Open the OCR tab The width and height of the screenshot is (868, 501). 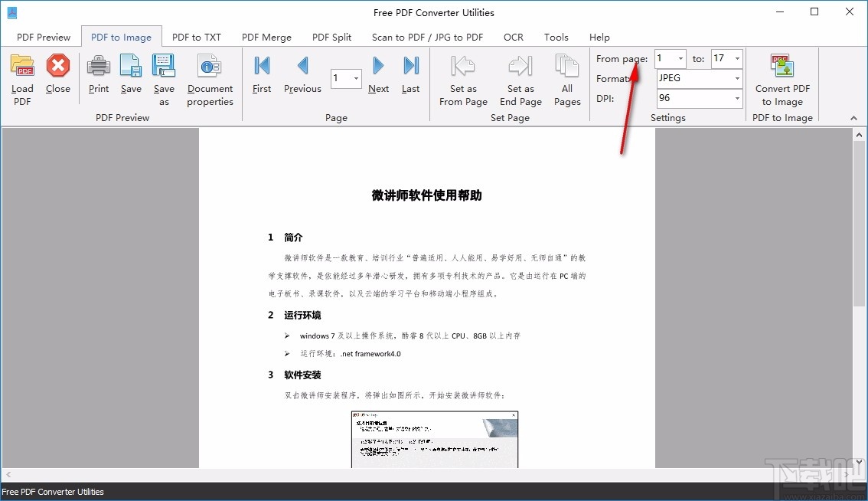[x=513, y=36]
